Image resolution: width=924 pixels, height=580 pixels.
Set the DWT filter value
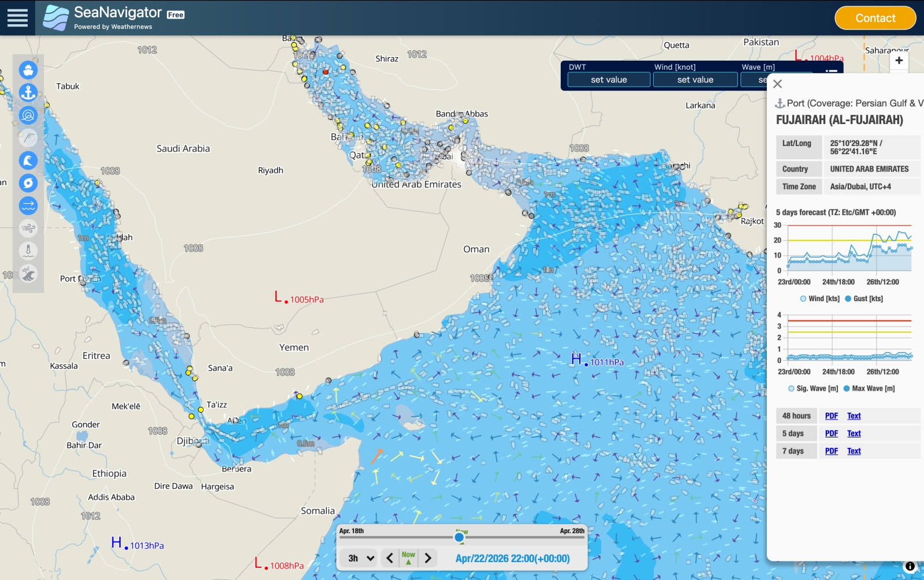pos(609,80)
